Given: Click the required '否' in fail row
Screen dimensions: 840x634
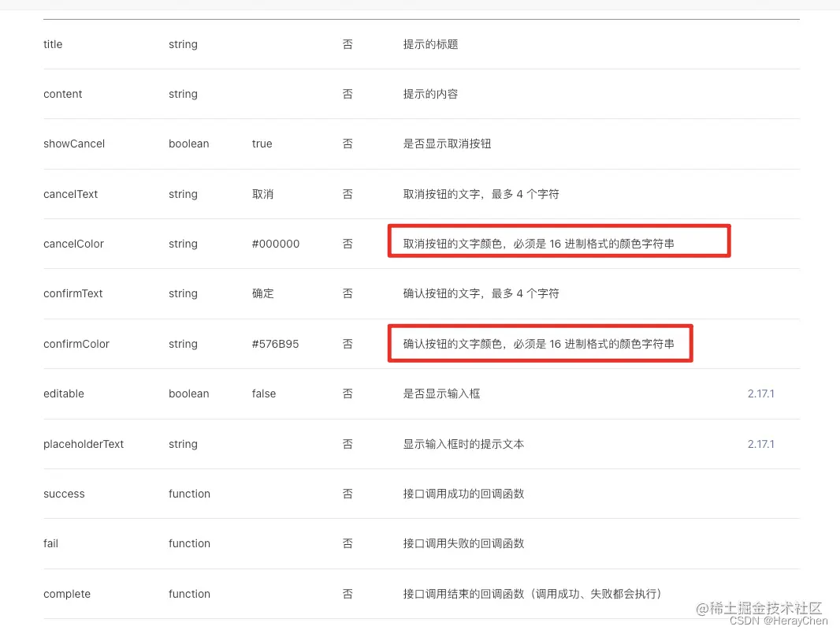Looking at the screenshot, I should [x=348, y=544].
